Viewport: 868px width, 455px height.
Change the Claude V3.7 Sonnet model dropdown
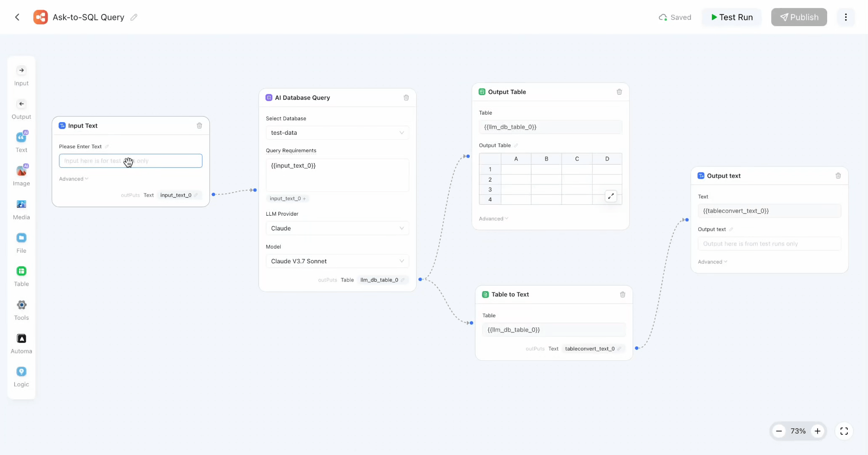[x=337, y=261]
